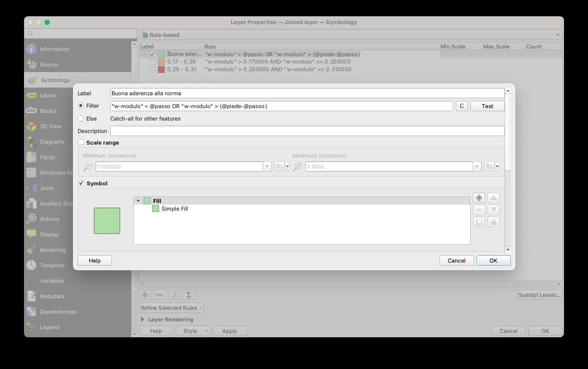Click the Description input field

pyautogui.click(x=307, y=131)
